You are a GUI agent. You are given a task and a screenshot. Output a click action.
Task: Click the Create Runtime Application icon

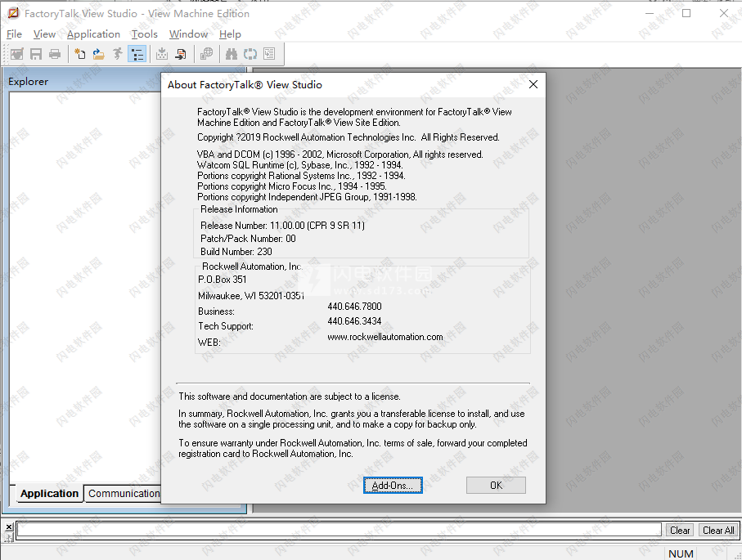pyautogui.click(x=162, y=54)
